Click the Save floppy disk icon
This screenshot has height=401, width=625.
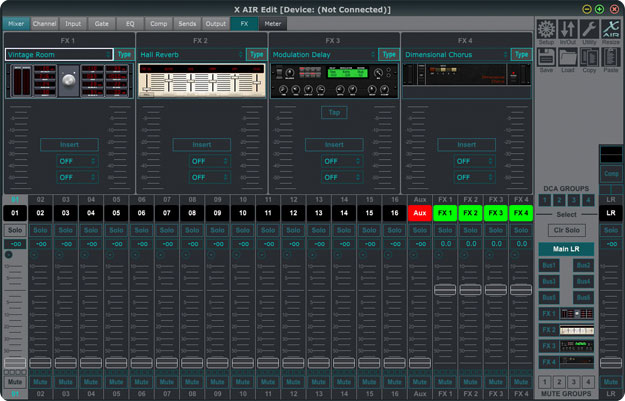(x=546, y=58)
